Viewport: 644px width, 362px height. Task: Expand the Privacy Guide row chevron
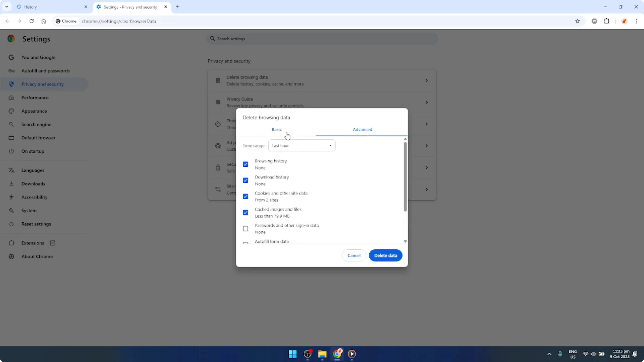point(426,102)
